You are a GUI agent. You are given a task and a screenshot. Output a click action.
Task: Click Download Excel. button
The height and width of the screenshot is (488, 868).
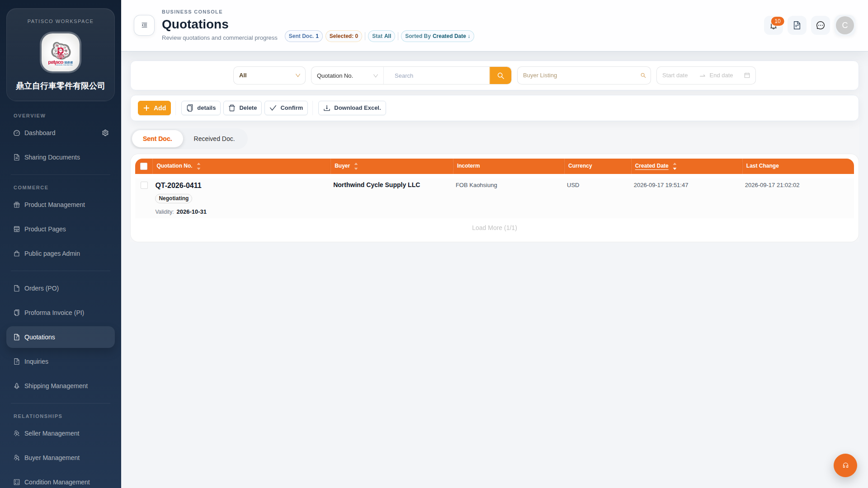(352, 108)
